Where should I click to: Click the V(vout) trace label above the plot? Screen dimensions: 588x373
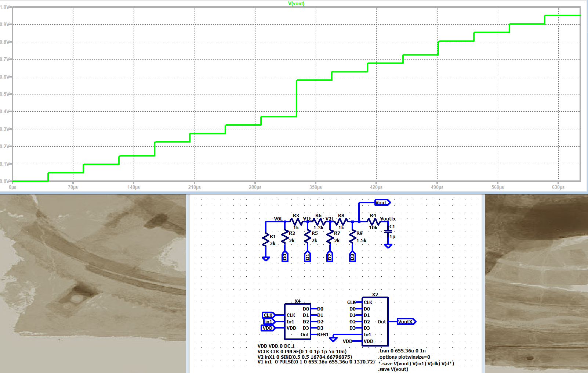pyautogui.click(x=296, y=3)
